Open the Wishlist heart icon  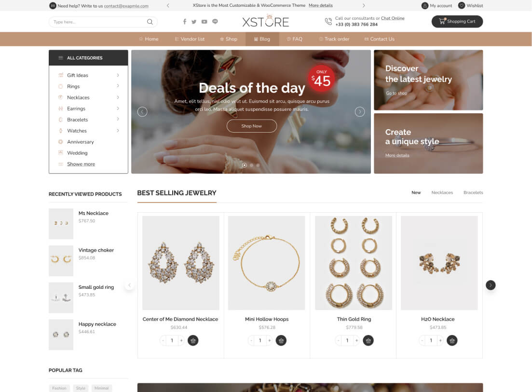click(462, 5)
